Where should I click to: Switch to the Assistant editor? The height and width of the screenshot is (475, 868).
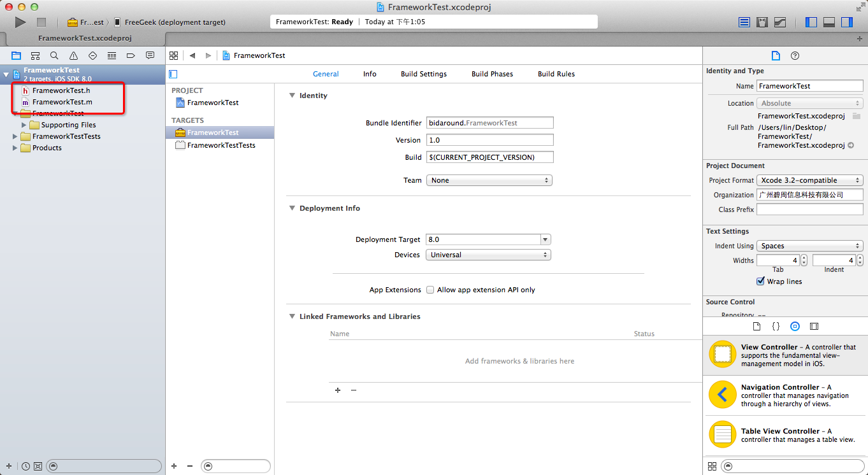click(762, 22)
